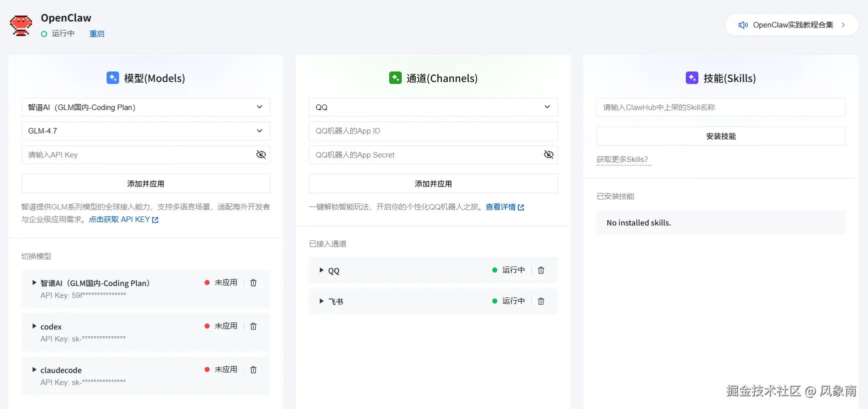Open the OpenClaw实践教程合集 chevron arrow

843,25
